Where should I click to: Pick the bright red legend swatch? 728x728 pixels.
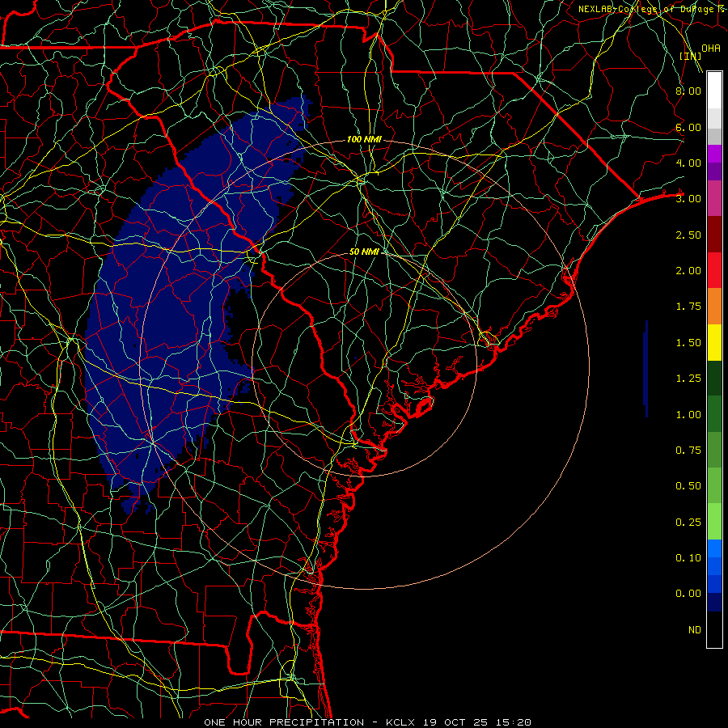click(x=714, y=271)
